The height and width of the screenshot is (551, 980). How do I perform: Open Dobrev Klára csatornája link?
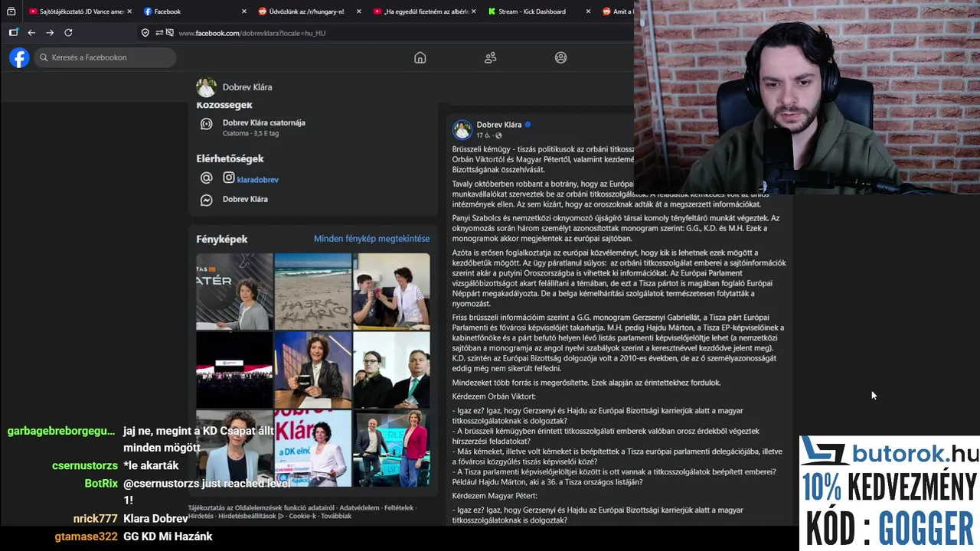click(x=263, y=122)
